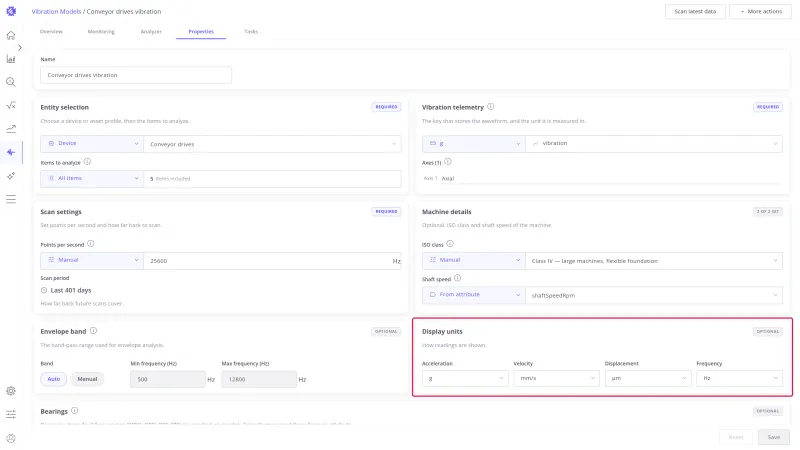
Task: Click the Reset button
Action: click(736, 437)
